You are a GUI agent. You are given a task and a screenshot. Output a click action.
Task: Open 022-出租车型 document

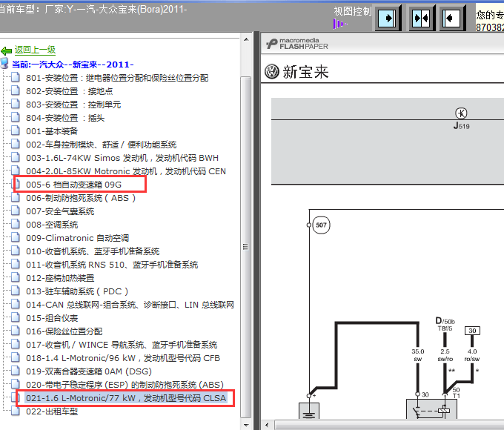click(x=52, y=411)
